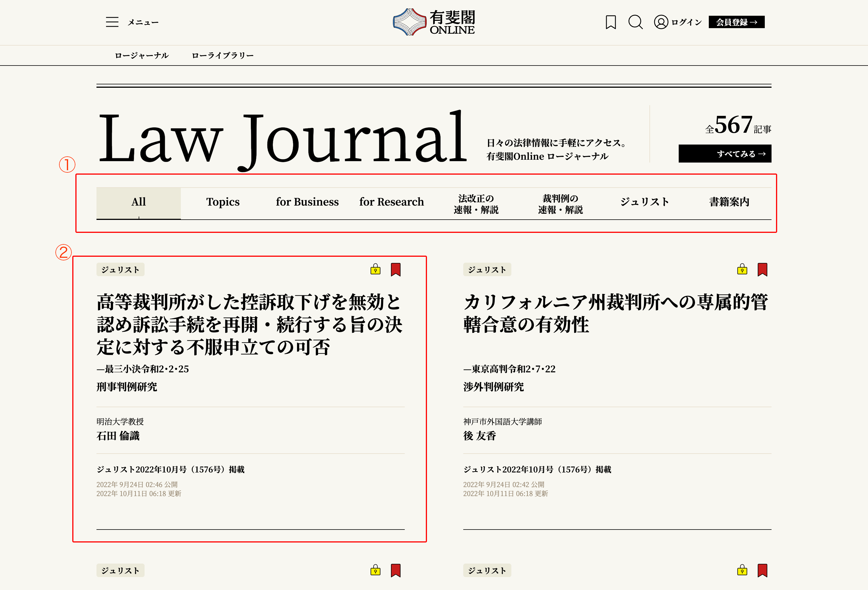Open ローライブラリー navigation link
The height and width of the screenshot is (590, 868).
coord(222,56)
